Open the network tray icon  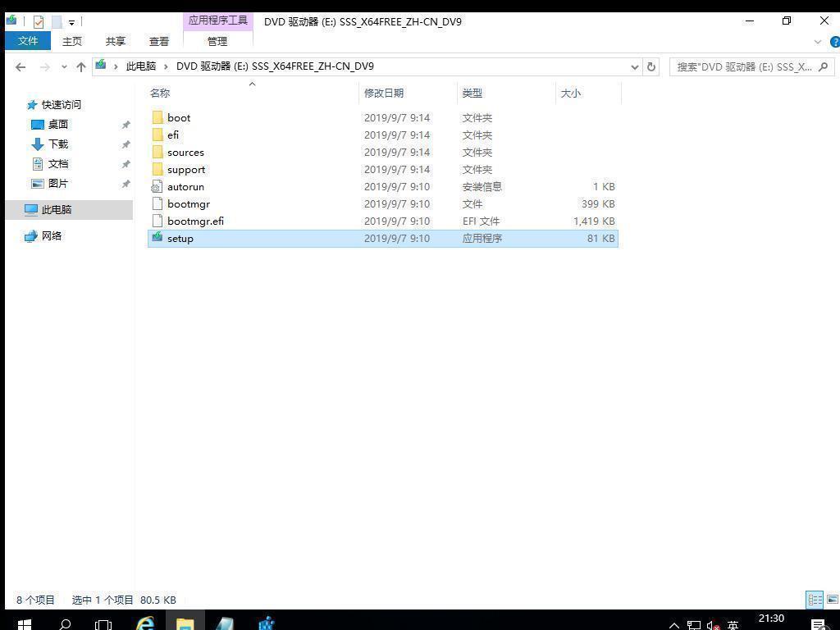coord(694,625)
